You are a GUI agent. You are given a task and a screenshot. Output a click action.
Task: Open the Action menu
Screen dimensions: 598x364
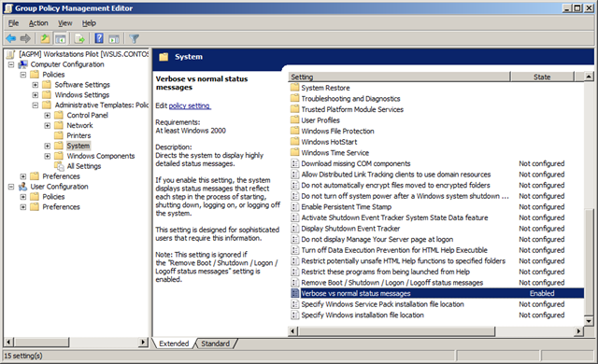pyautogui.click(x=38, y=23)
